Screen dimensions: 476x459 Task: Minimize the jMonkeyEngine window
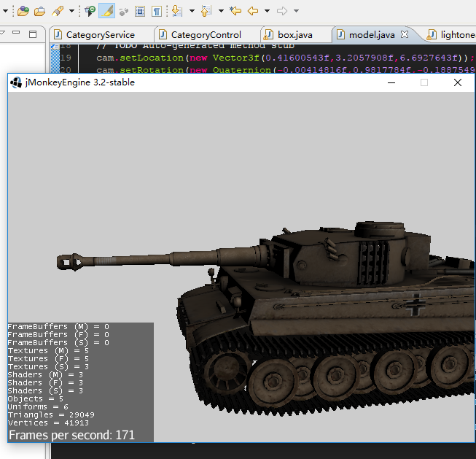[x=391, y=82]
